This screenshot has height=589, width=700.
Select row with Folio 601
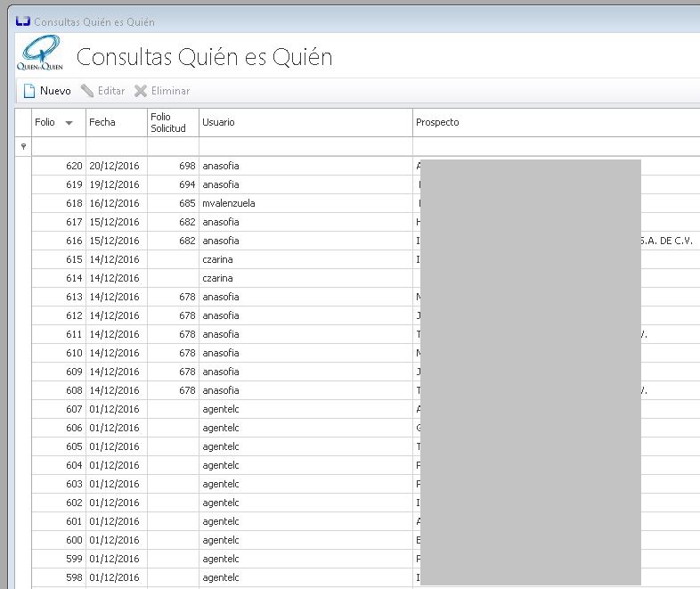[366, 521]
